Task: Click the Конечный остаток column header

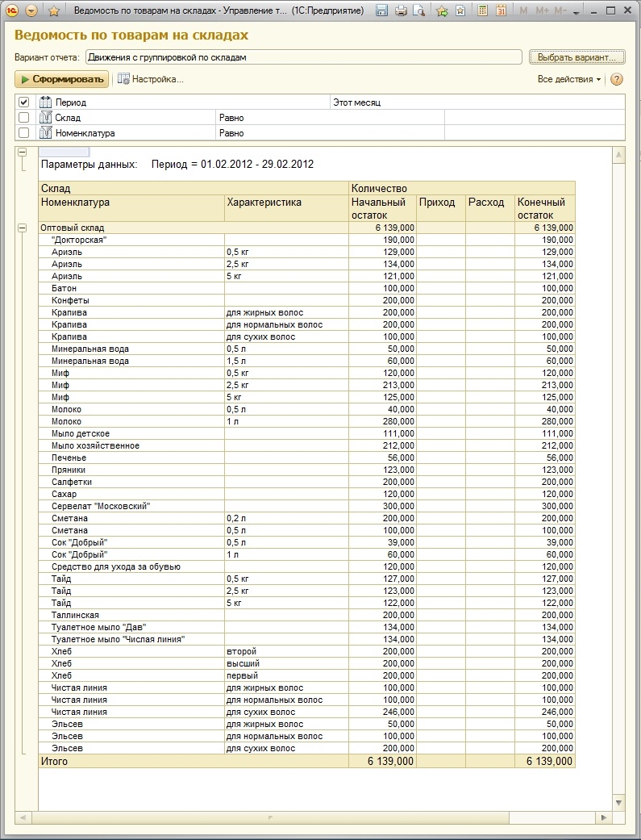Action: point(544,208)
